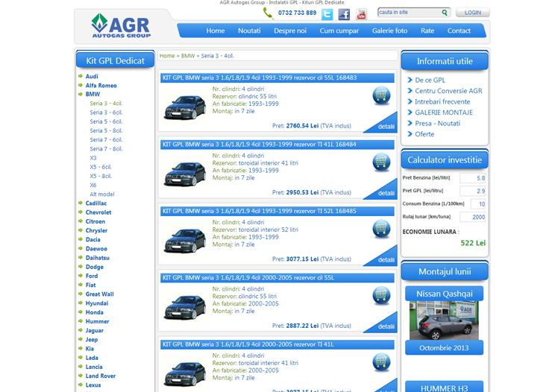Select Seria 5 - 8cil. under BMW
Image resolution: width=552 pixels, height=392 pixels.
[x=106, y=130]
